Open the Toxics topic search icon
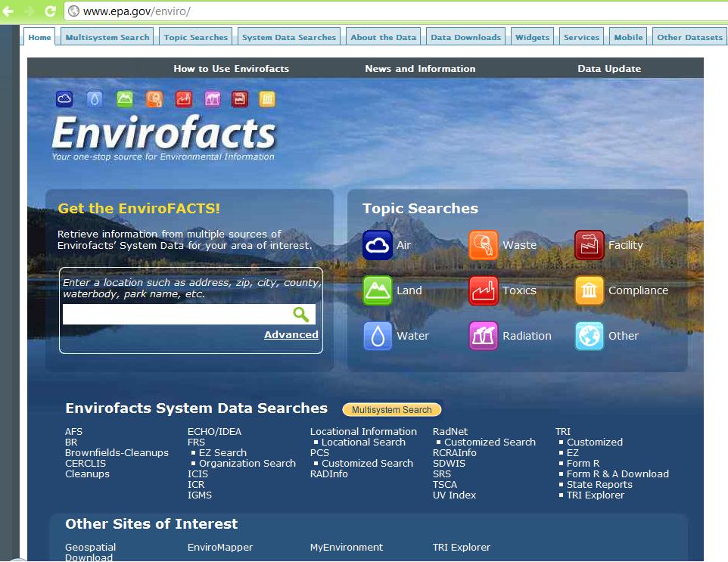 click(x=484, y=290)
